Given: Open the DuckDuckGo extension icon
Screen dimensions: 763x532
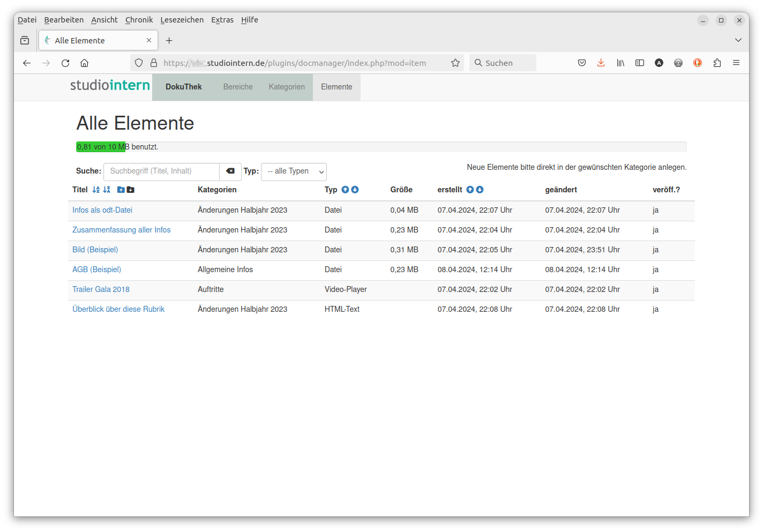Looking at the screenshot, I should (697, 63).
